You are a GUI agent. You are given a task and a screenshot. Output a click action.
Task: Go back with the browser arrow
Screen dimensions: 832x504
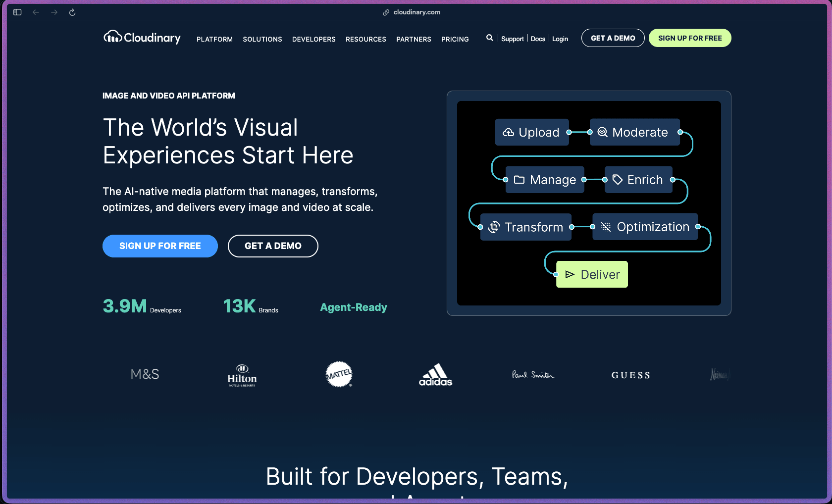[x=36, y=12]
